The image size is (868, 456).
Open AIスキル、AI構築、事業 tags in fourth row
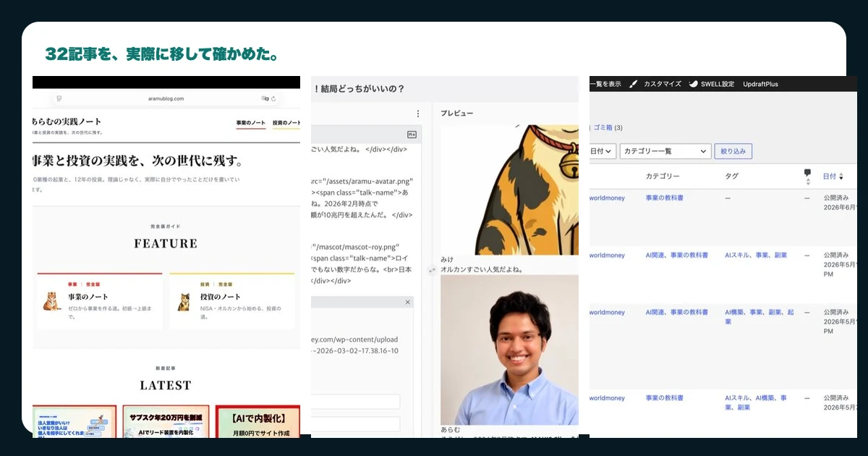(x=756, y=402)
